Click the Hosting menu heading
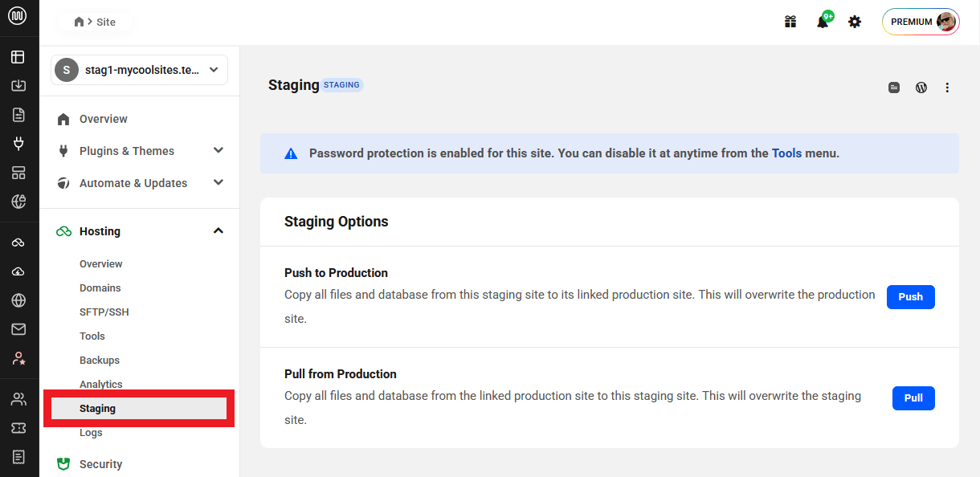 coord(100,231)
